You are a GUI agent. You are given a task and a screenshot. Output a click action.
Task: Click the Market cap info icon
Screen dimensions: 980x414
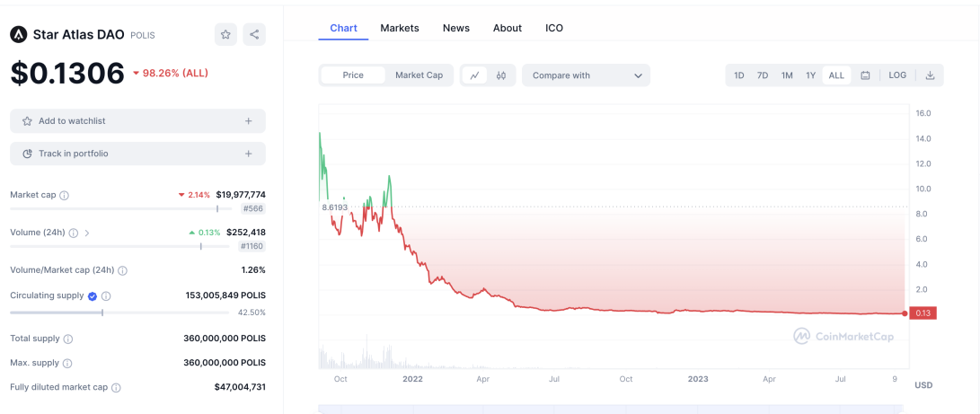pos(64,196)
